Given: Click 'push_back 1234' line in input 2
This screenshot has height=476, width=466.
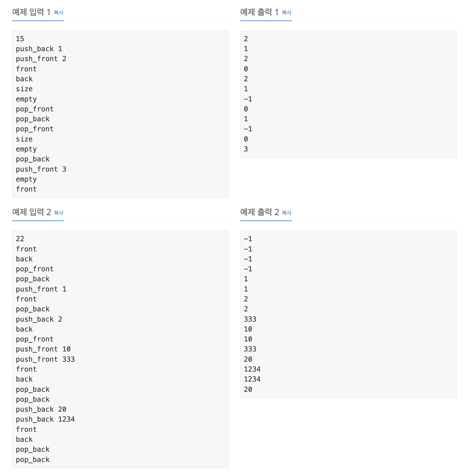Looking at the screenshot, I should coord(45,419).
